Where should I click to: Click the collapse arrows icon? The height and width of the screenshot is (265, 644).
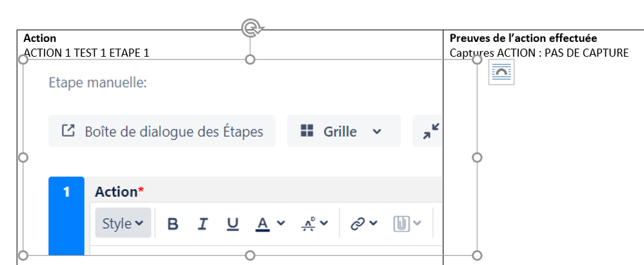[x=431, y=132]
